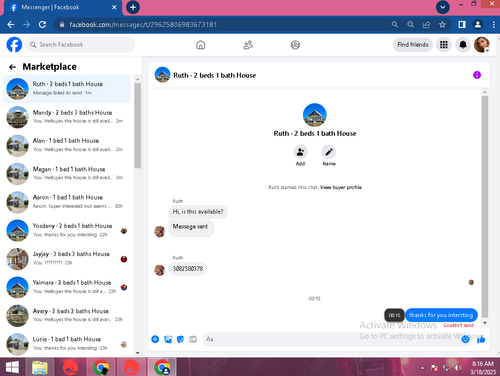
Task: Bookmark this tab with star icon
Action: (442, 24)
